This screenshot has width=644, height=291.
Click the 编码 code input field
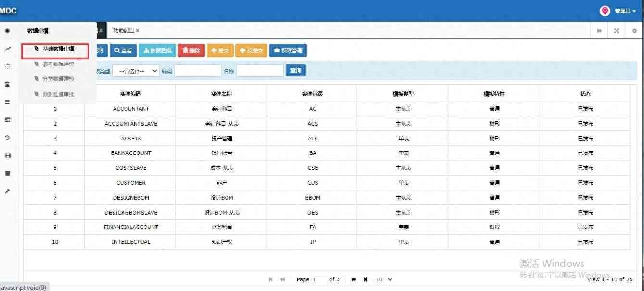pyautogui.click(x=198, y=71)
